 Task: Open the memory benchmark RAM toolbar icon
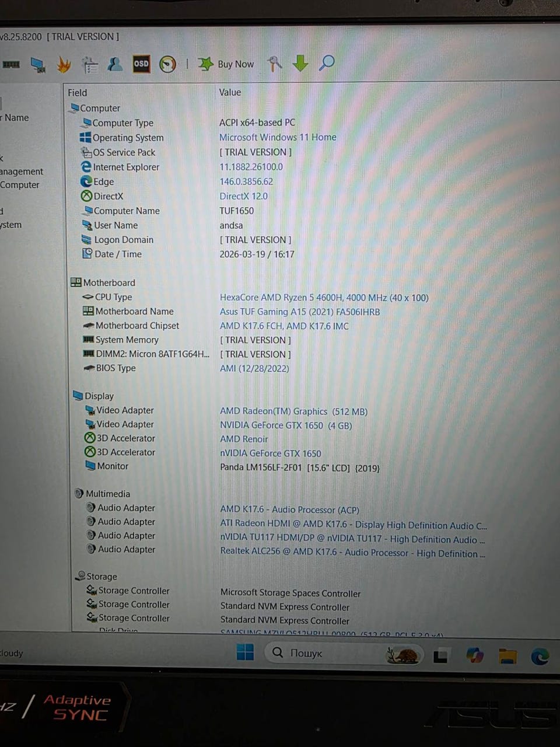click(10, 64)
